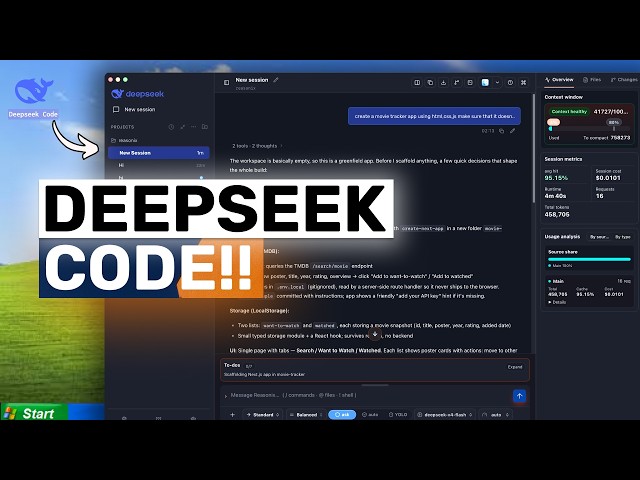Image resolution: width=640 pixels, height=480 pixels.
Task: Click the Session cost value $0.0101
Action: [x=608, y=178]
